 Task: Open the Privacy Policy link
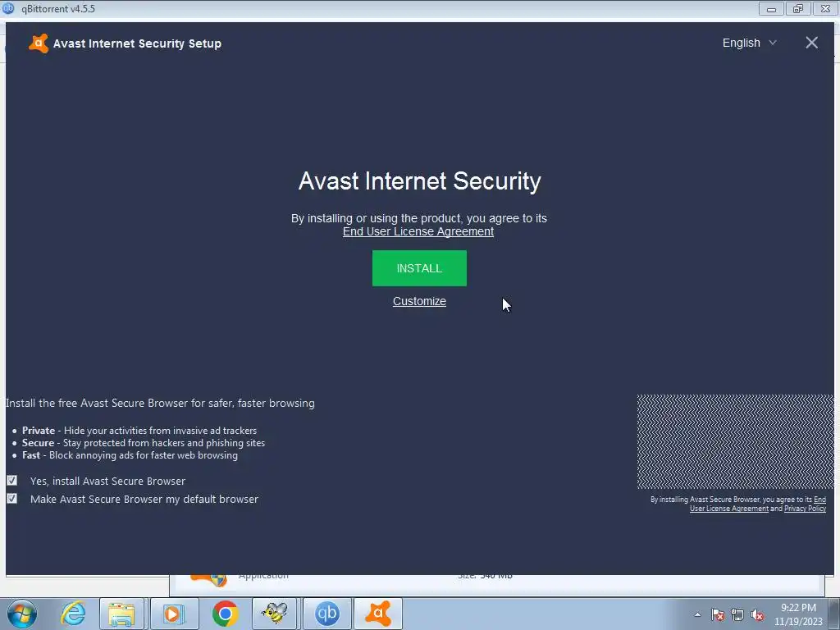[x=805, y=509]
